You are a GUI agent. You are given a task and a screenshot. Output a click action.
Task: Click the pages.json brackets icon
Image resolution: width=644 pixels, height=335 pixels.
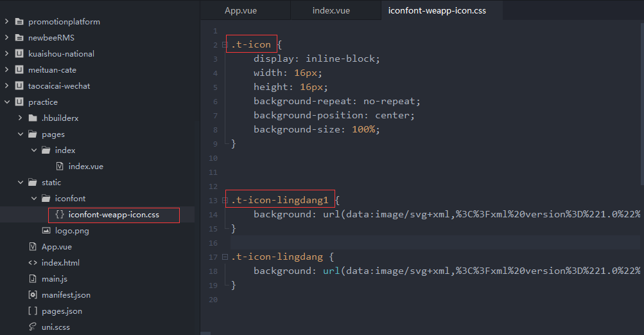point(33,311)
